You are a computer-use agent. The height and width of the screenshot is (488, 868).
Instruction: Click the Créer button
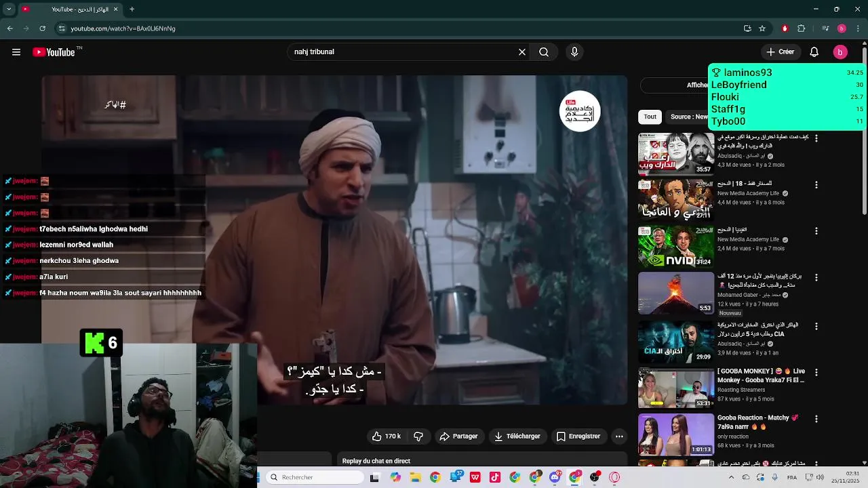click(x=780, y=52)
